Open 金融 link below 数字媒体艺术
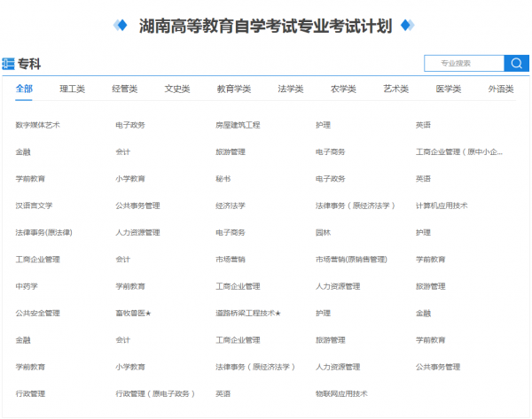The image size is (532, 419). pyautogui.click(x=23, y=151)
